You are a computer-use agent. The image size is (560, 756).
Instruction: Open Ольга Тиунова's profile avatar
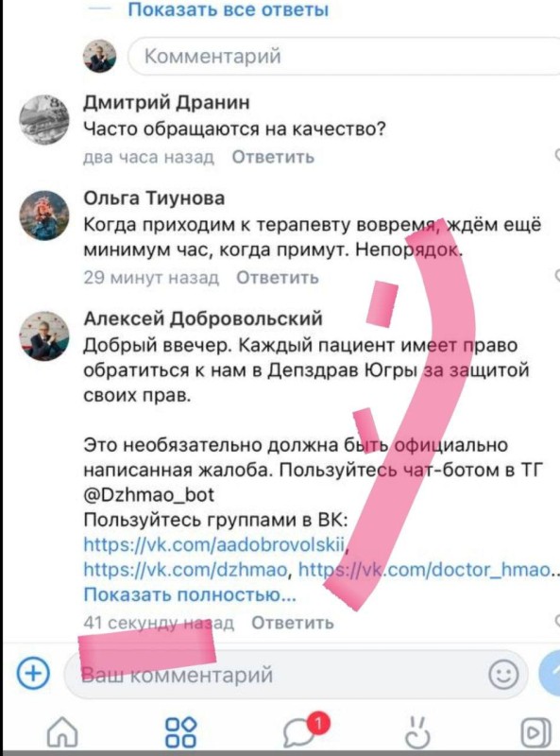[x=44, y=215]
